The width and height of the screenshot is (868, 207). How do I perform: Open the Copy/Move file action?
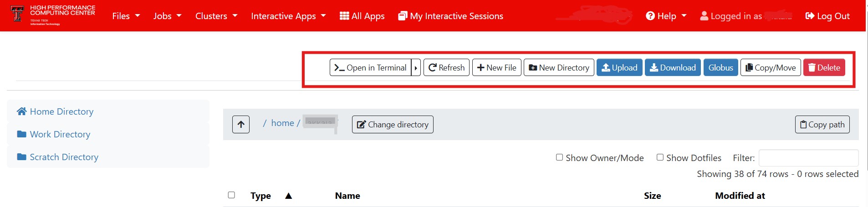click(x=770, y=67)
